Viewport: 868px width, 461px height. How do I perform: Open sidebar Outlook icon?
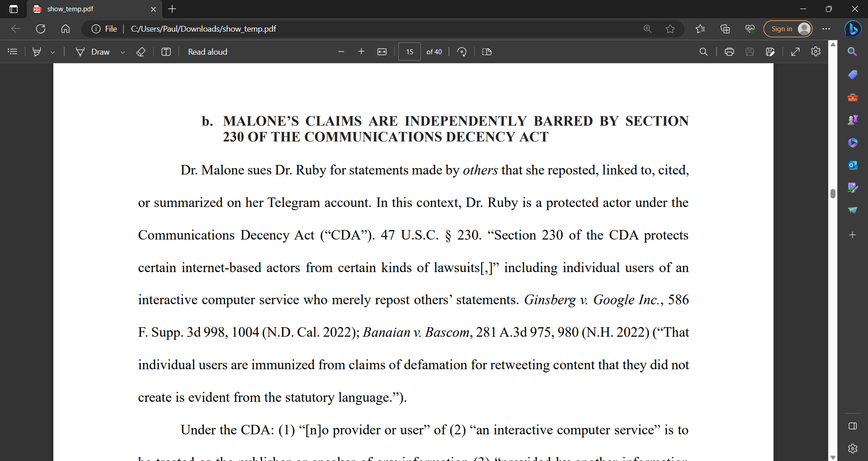[853, 165]
